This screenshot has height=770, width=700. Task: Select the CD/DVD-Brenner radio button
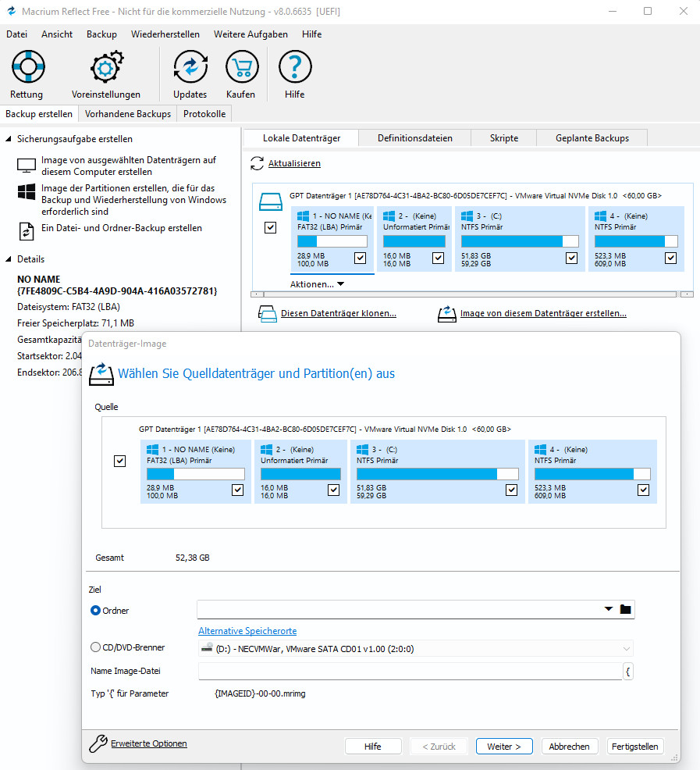96,647
